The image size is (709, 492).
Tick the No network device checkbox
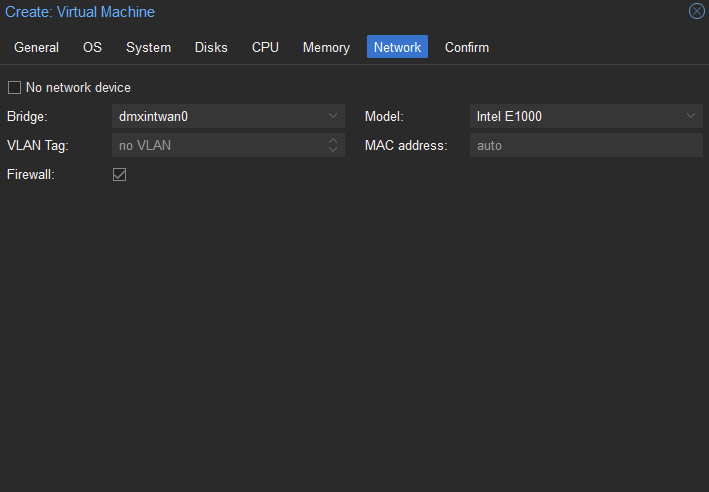tap(14, 87)
